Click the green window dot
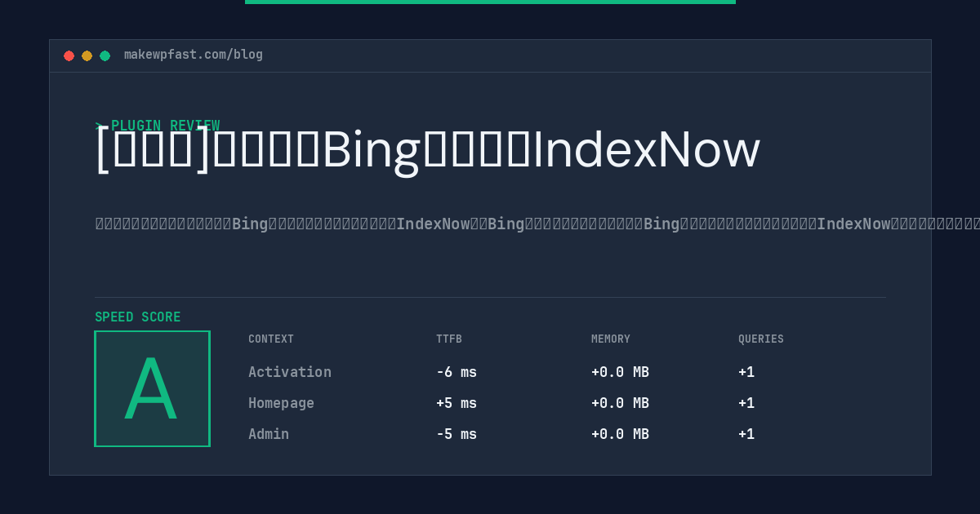 [x=105, y=55]
